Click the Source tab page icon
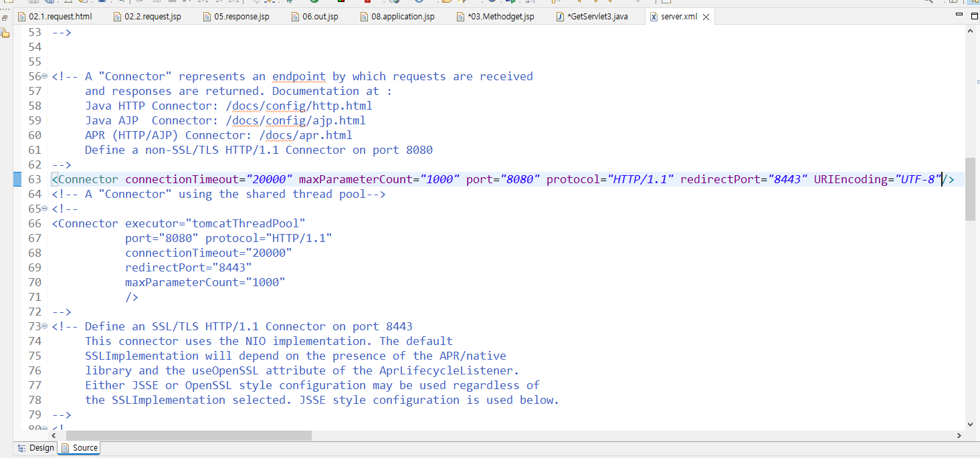 click(x=66, y=448)
